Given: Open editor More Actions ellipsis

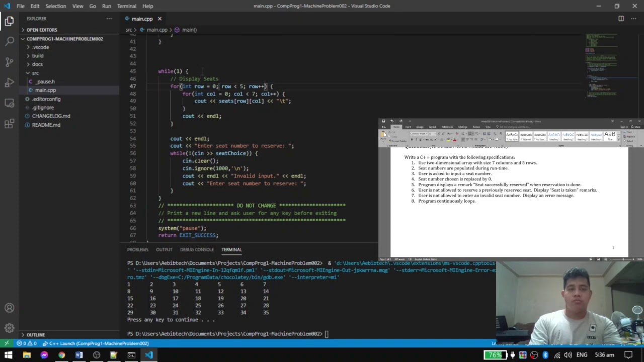Looking at the screenshot, I should (x=634, y=19).
